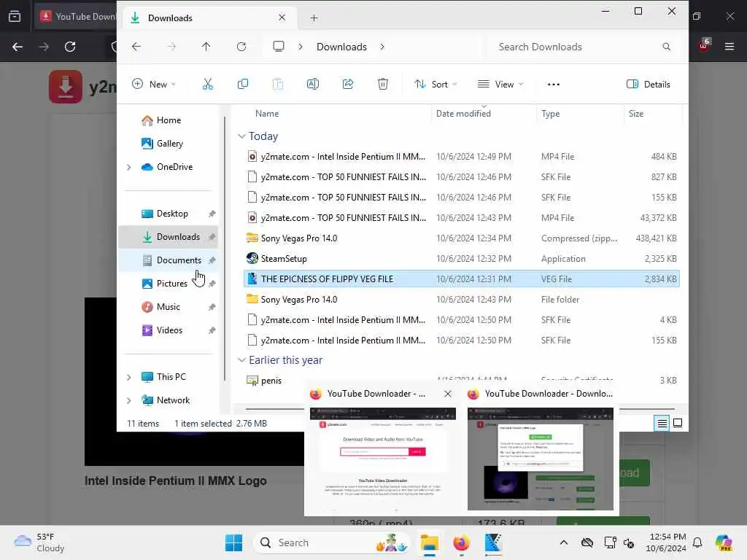Select first YouTube Downloader preview thumbnail
This screenshot has width=747, height=560.
click(382, 459)
